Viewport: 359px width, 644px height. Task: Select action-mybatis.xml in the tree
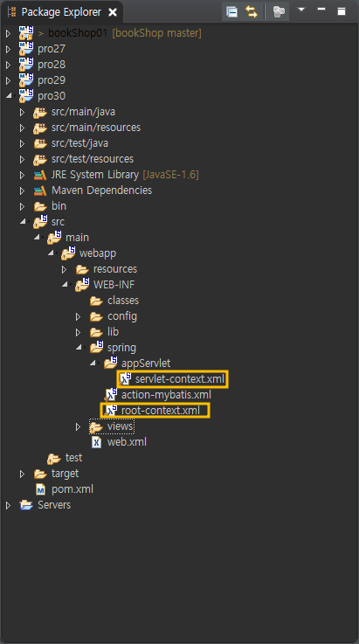166,395
